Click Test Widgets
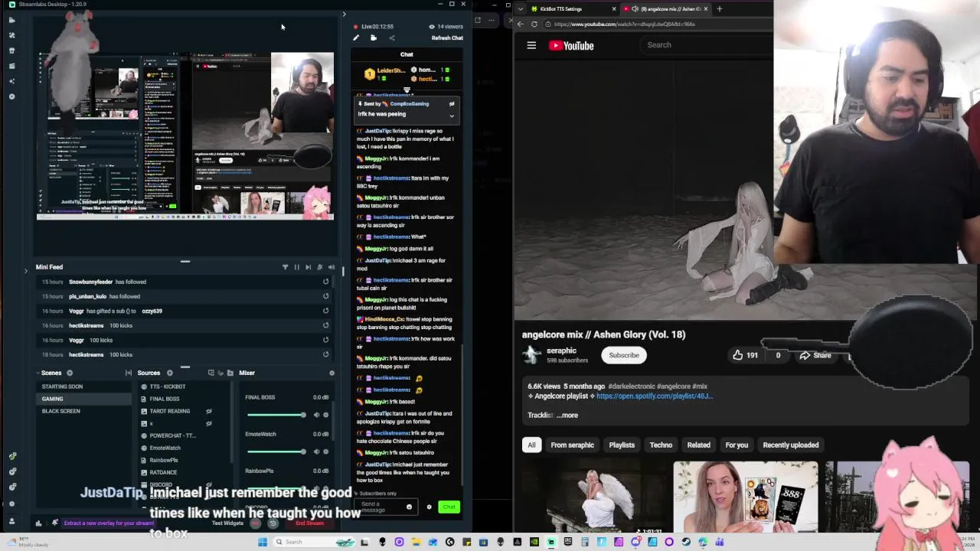980x551 pixels. coord(227,523)
